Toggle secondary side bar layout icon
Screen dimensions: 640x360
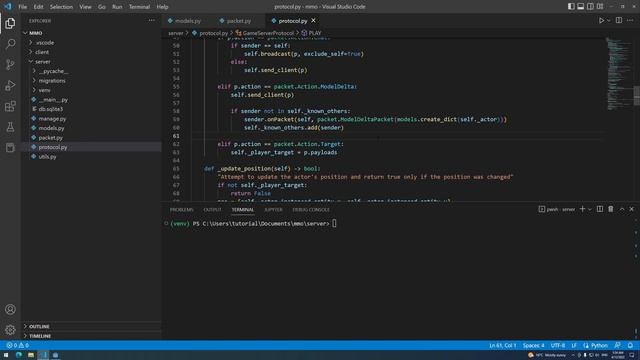[590, 7]
